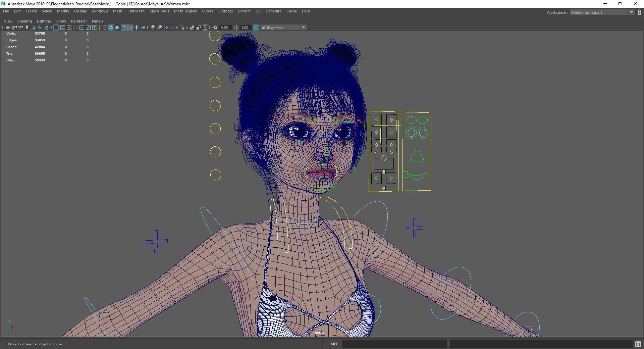Click the MEL command line input field

[x=395, y=344]
